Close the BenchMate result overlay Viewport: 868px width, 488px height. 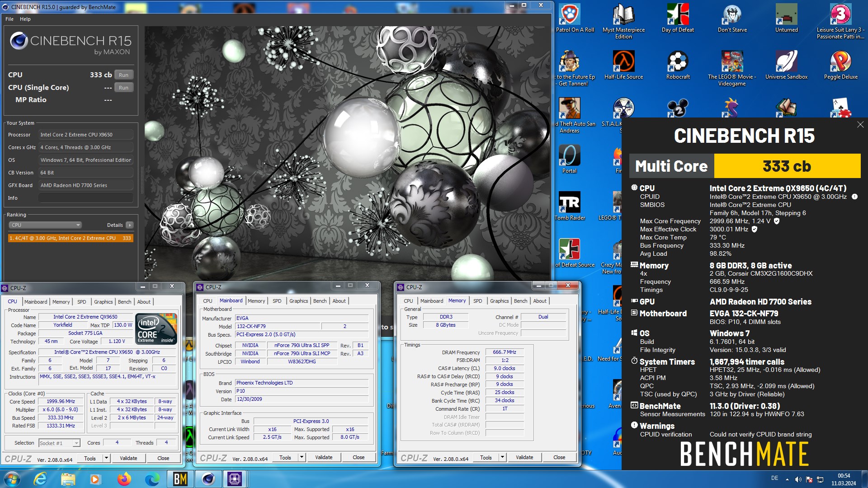(x=860, y=124)
